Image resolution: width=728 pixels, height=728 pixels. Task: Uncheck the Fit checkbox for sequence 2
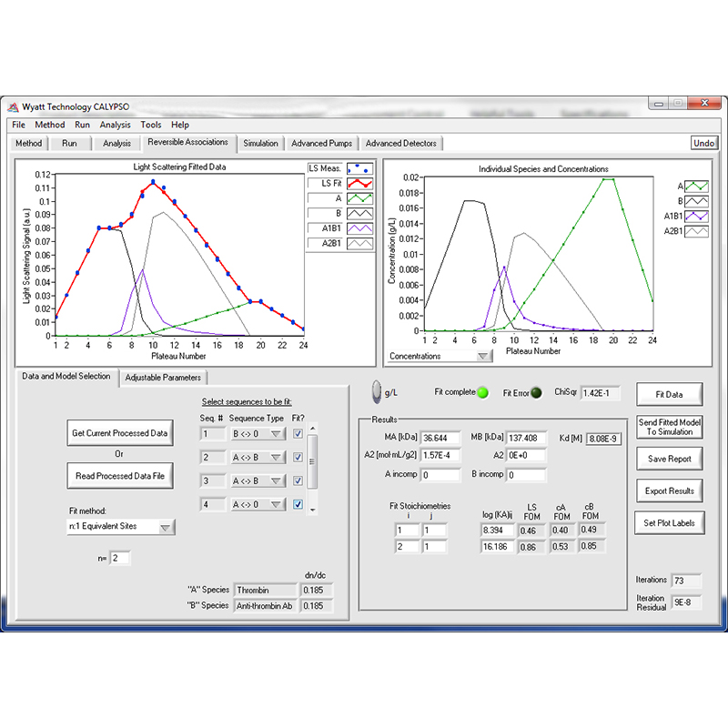[298, 458]
